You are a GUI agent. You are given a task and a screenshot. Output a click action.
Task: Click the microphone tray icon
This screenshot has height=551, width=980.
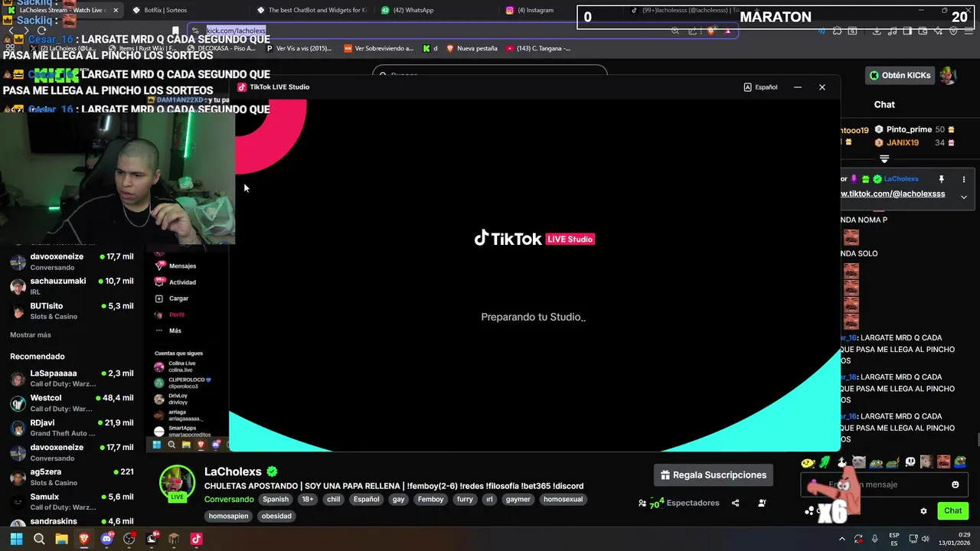point(874,539)
